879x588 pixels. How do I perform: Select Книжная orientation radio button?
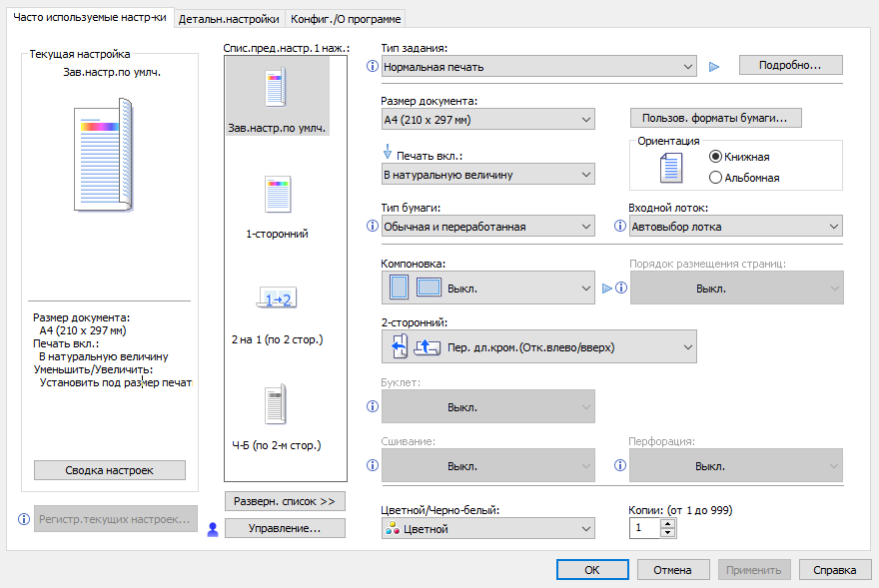[x=715, y=157]
